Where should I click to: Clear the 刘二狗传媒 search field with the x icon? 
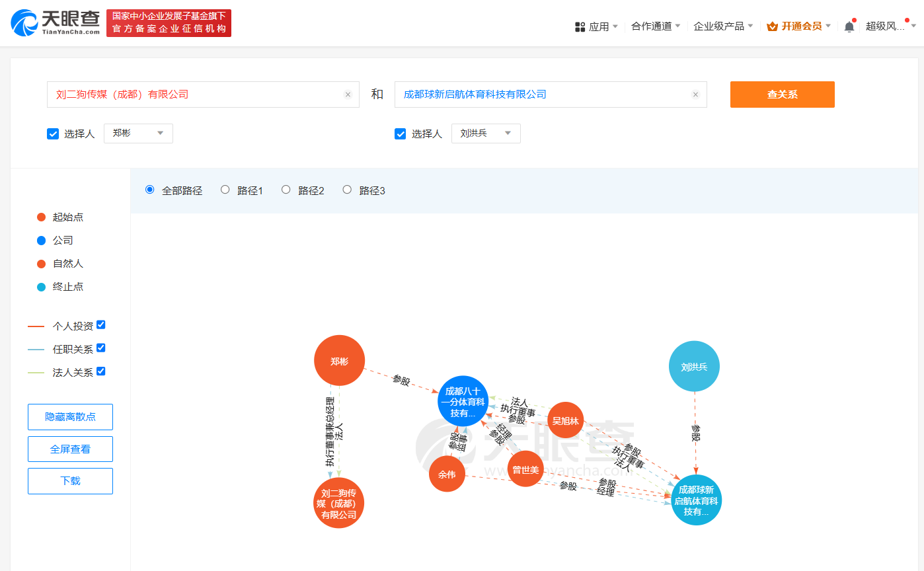coord(348,95)
